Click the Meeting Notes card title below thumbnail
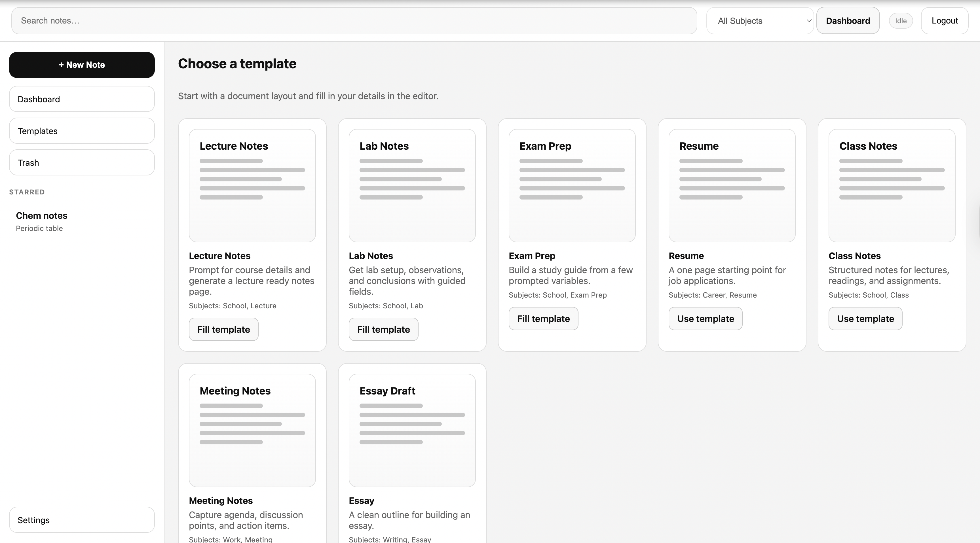The image size is (980, 543). tap(221, 500)
